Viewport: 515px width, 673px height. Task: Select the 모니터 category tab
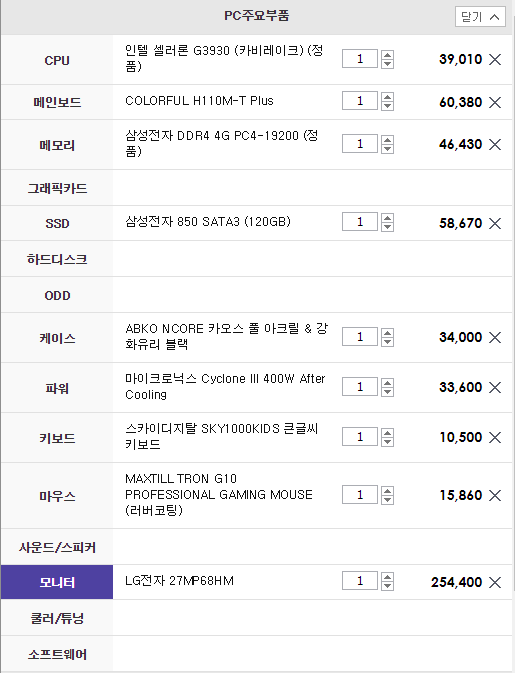[x=57, y=582]
